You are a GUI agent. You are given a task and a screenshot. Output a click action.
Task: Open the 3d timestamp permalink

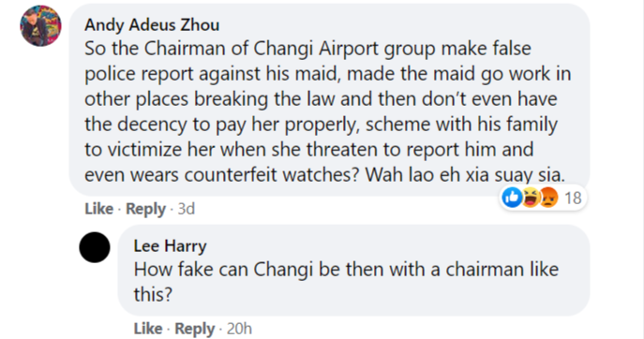pyautogui.click(x=186, y=209)
